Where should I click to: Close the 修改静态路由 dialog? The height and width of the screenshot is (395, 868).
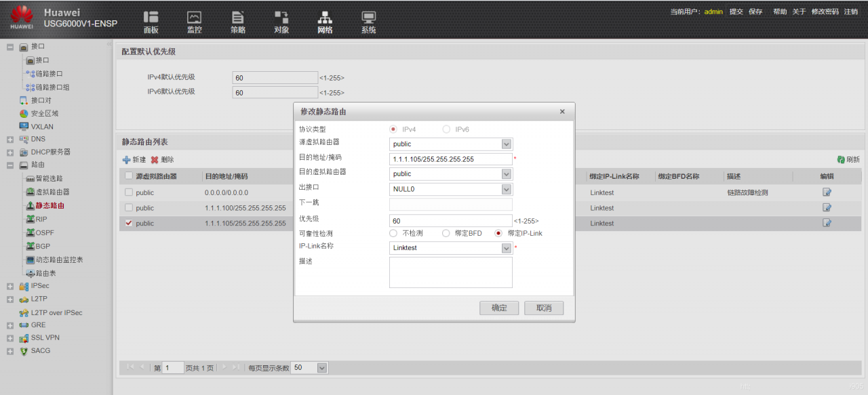562,111
